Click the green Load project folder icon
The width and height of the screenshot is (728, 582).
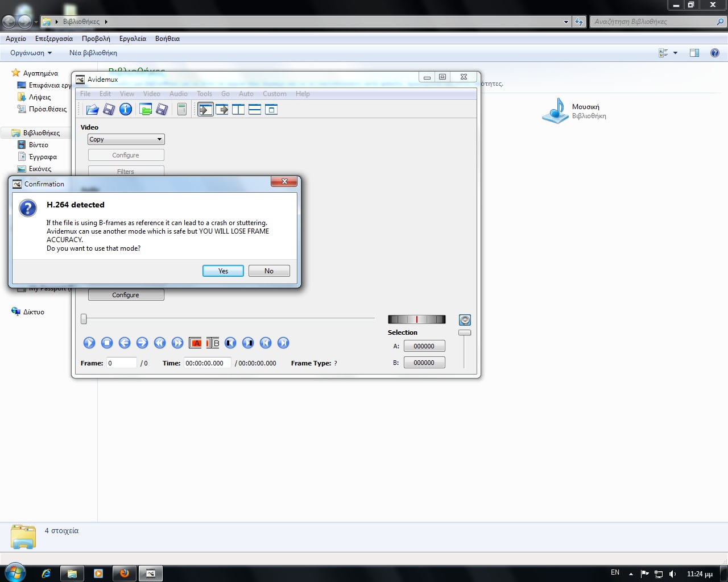click(x=146, y=109)
